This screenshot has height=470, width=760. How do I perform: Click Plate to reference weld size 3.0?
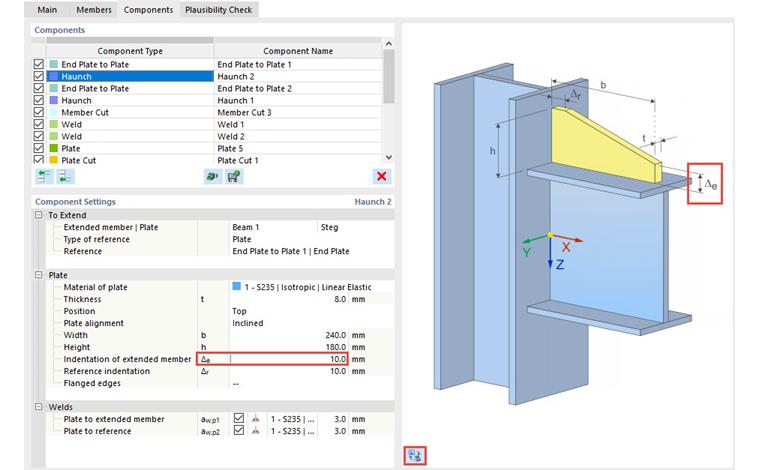332,431
